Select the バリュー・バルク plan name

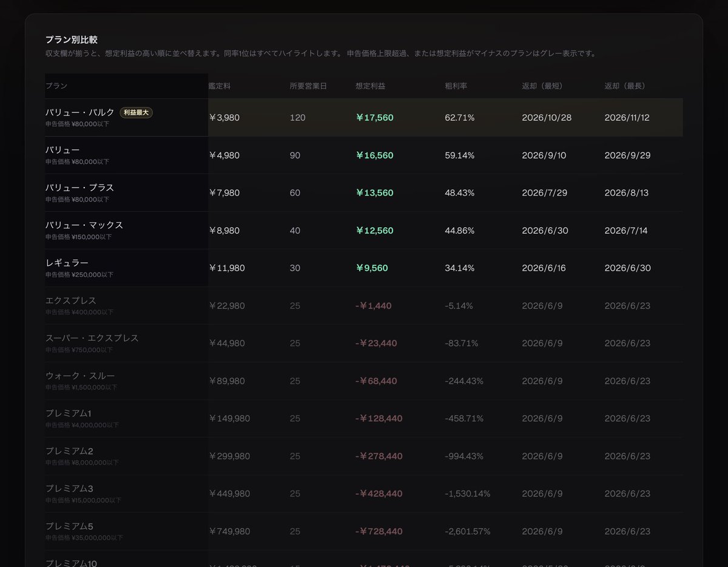[80, 112]
